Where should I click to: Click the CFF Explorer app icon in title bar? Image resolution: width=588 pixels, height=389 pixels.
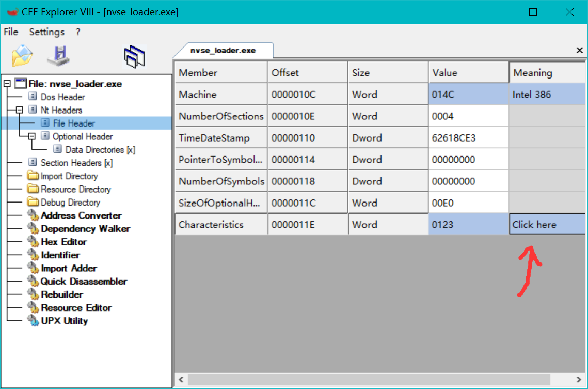coord(12,12)
